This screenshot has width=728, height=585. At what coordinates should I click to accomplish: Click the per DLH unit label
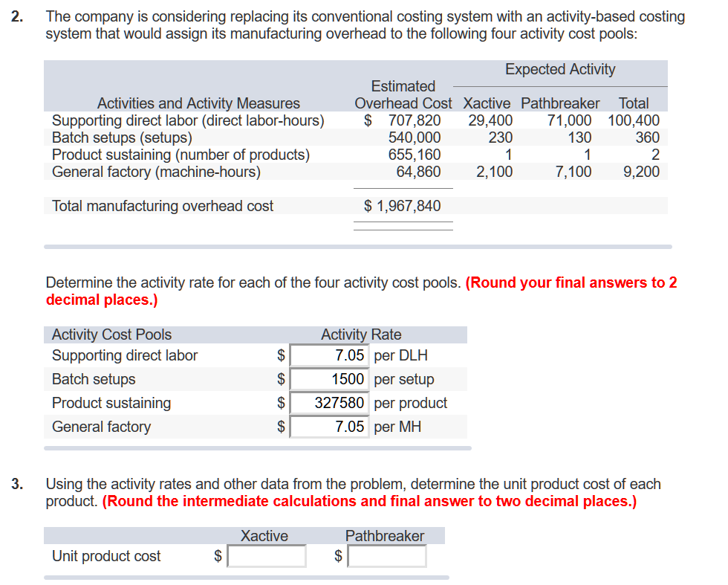click(x=400, y=355)
